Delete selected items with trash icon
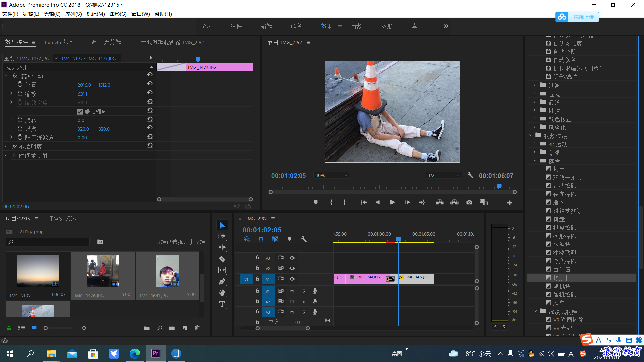 pyautogui.click(x=197, y=328)
